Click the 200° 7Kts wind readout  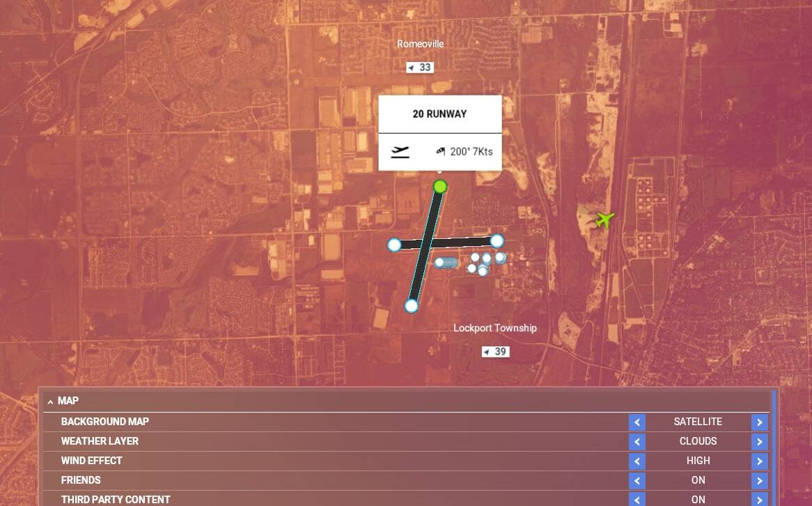(471, 151)
